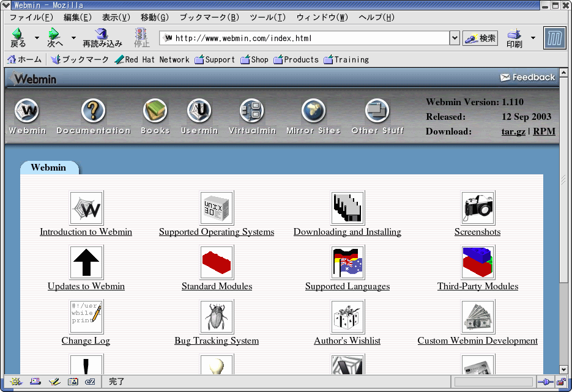
Task: Click the Print (印刷) icon
Action: (x=514, y=38)
